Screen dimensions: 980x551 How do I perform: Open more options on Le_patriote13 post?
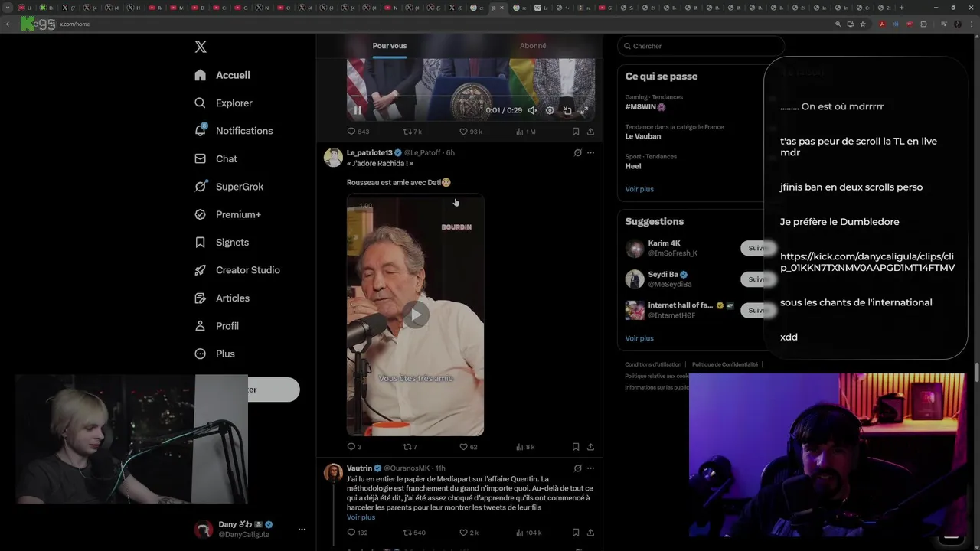[x=590, y=152]
